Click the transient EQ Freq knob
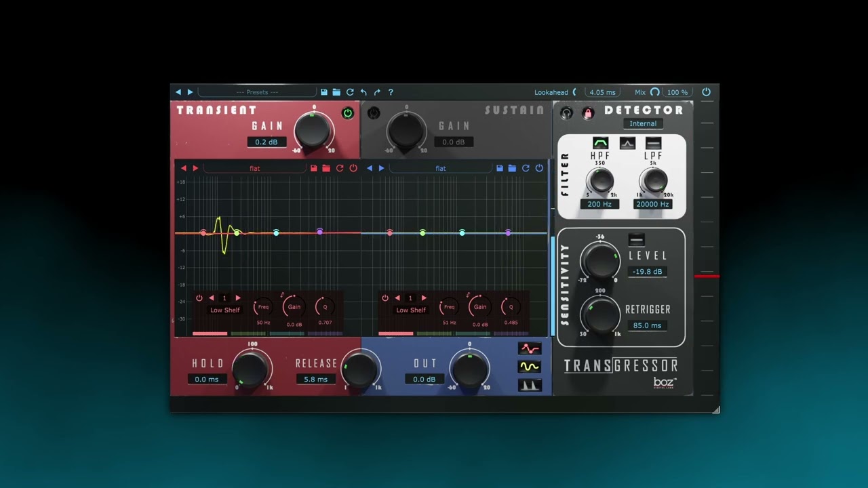The image size is (868, 488). [263, 307]
